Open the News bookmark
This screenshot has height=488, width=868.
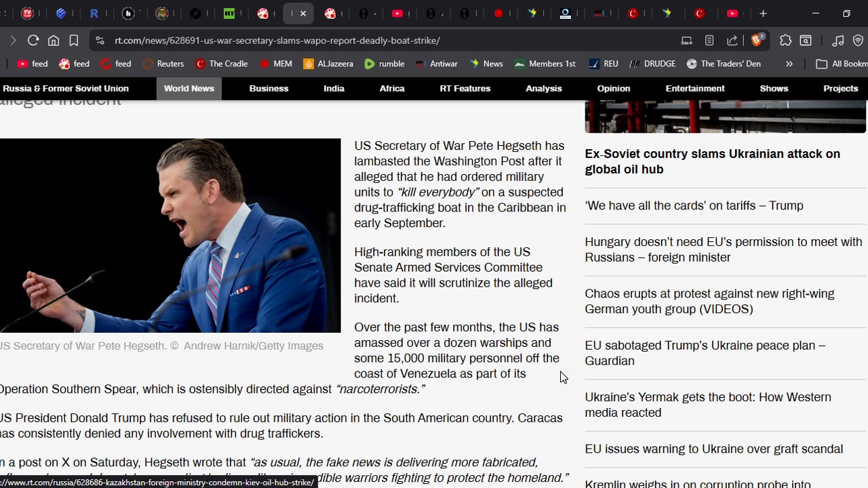pos(486,64)
